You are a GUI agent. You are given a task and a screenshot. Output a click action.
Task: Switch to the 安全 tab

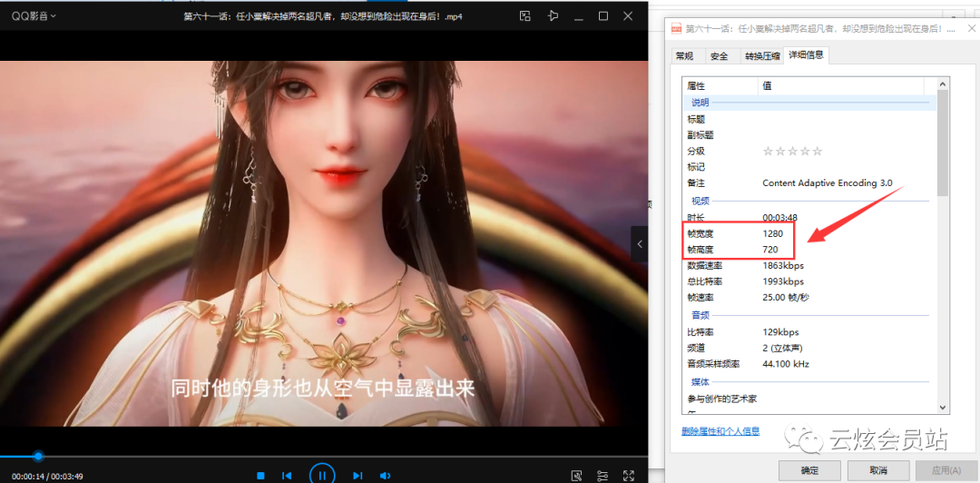click(x=720, y=56)
